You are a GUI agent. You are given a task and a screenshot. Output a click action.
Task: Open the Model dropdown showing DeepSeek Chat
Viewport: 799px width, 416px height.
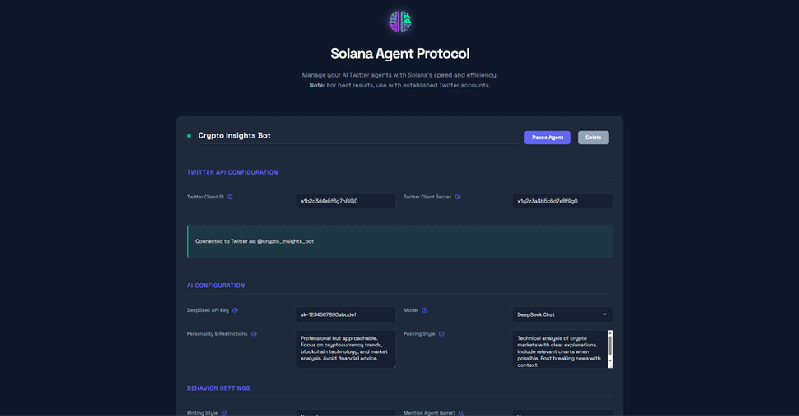click(562, 315)
